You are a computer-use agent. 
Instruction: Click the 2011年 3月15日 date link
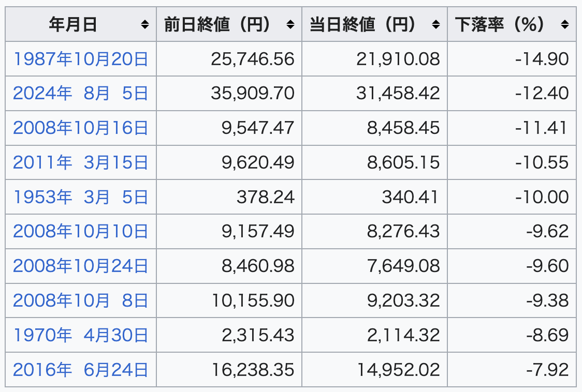point(81,162)
